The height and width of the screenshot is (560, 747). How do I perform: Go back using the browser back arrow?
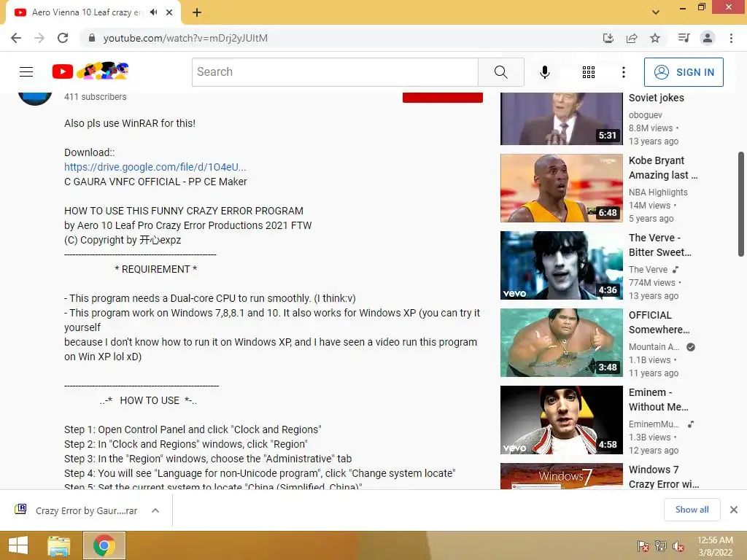click(x=16, y=38)
